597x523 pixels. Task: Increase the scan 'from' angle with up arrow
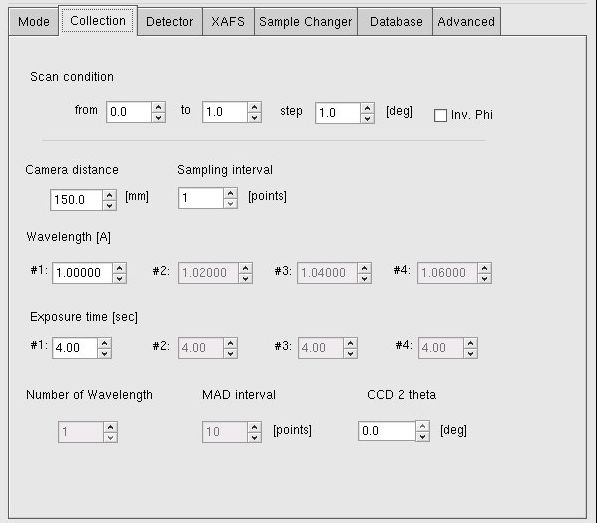click(x=158, y=107)
